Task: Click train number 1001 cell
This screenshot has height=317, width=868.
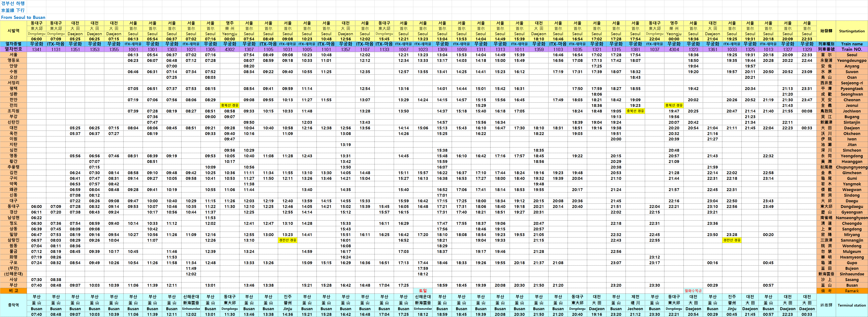Action: [x=133, y=49]
